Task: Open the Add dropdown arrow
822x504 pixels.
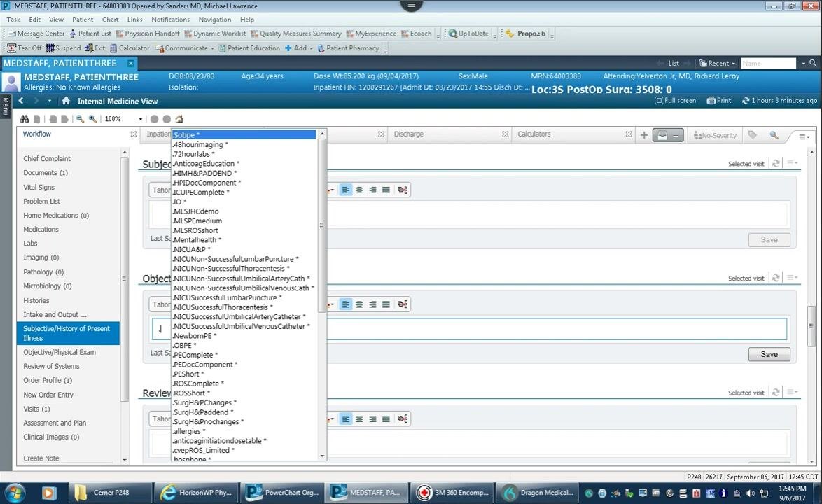Action: pyautogui.click(x=311, y=48)
